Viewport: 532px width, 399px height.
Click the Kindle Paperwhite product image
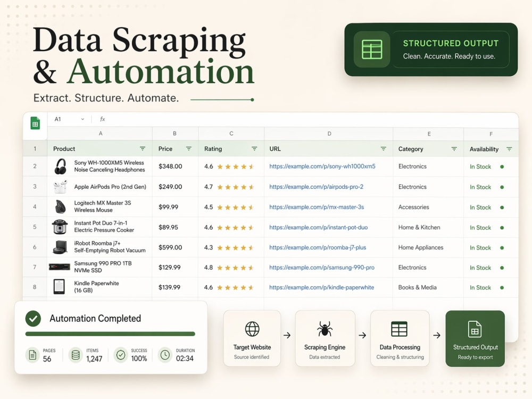[x=59, y=287]
